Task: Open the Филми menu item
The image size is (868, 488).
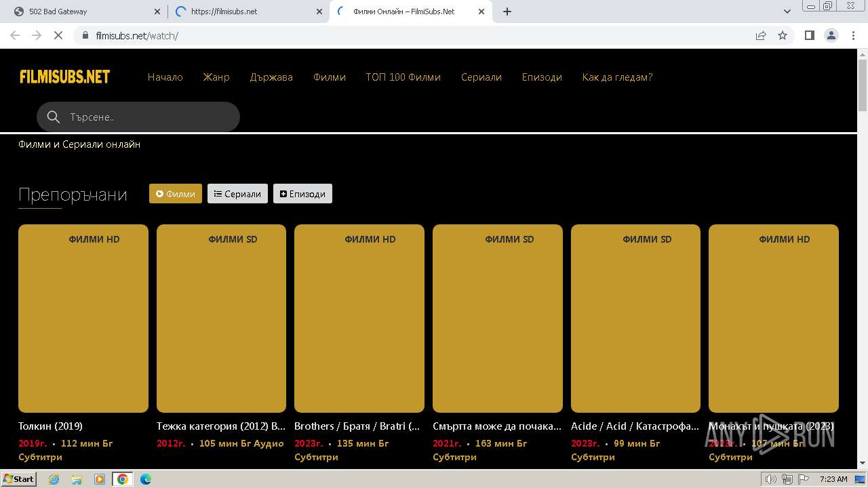Action: tap(330, 77)
